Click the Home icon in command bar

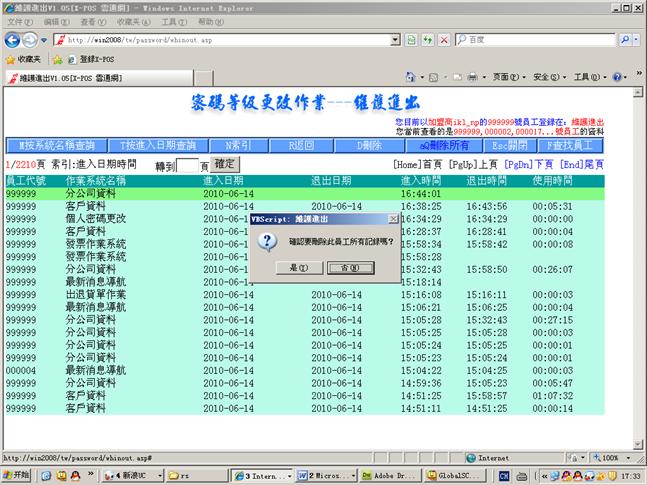coord(412,77)
